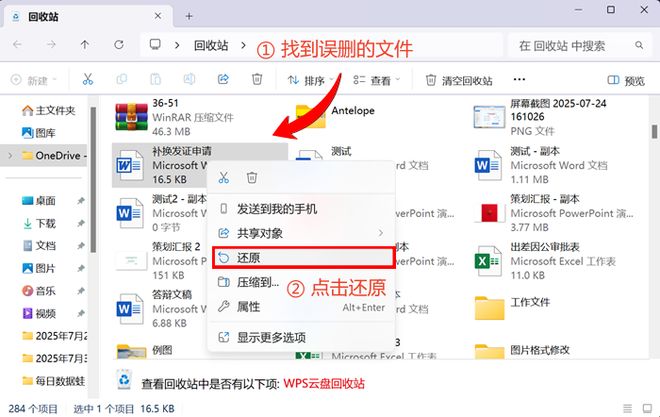Image resolution: width=660 pixels, height=417 pixels.
Task: Choose 发送到我的手机 in the context menu
Action: [303, 209]
